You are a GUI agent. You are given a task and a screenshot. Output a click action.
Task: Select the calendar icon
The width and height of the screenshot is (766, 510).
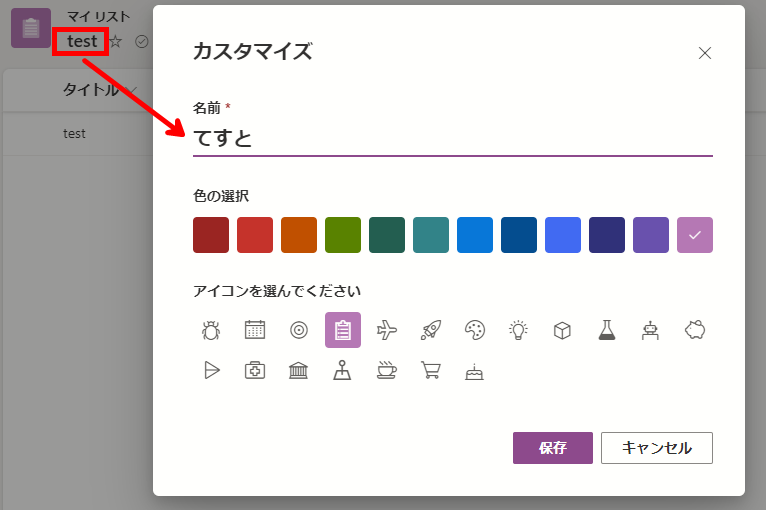[x=255, y=330]
